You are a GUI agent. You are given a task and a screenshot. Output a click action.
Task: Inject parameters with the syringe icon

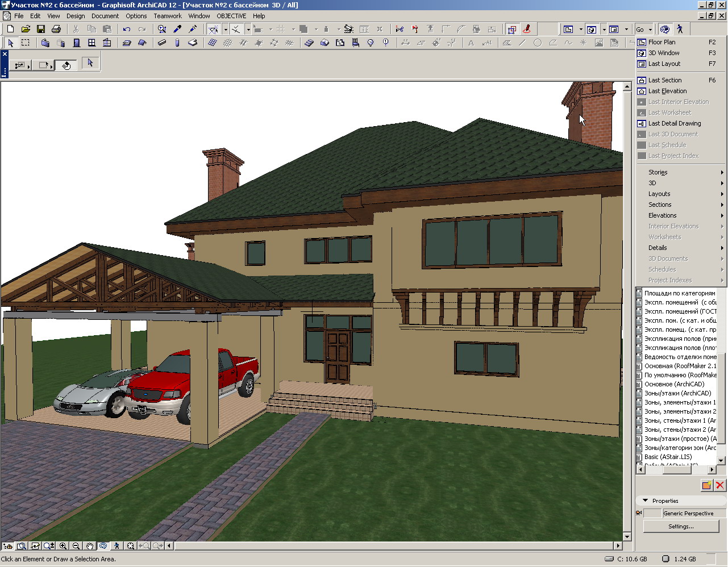(193, 29)
